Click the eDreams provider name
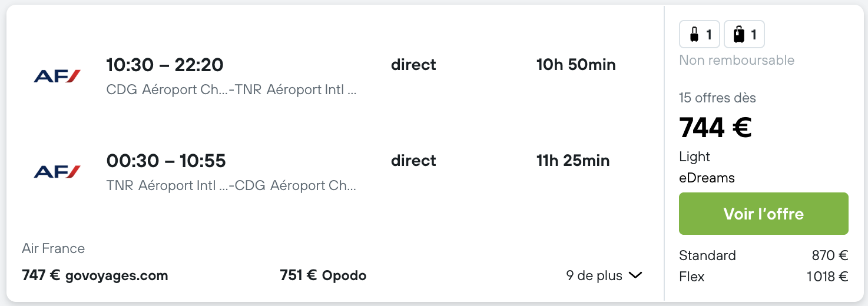 click(x=707, y=178)
